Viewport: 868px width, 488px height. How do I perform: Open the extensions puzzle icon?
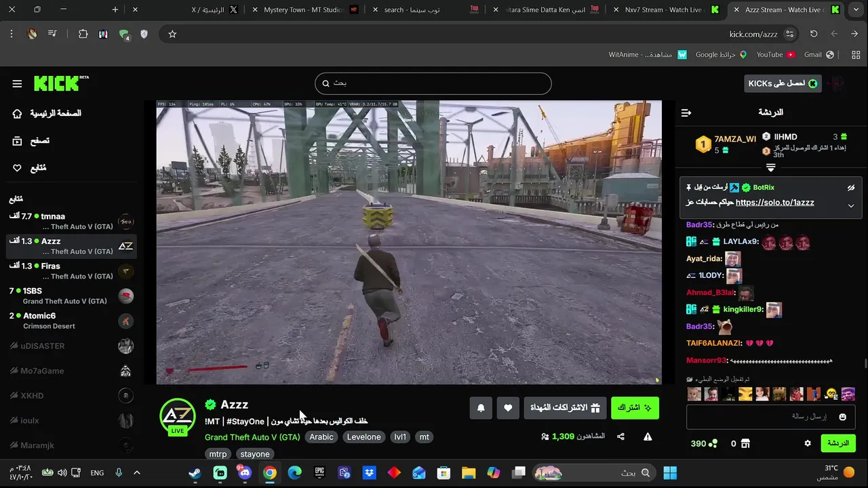point(83,34)
